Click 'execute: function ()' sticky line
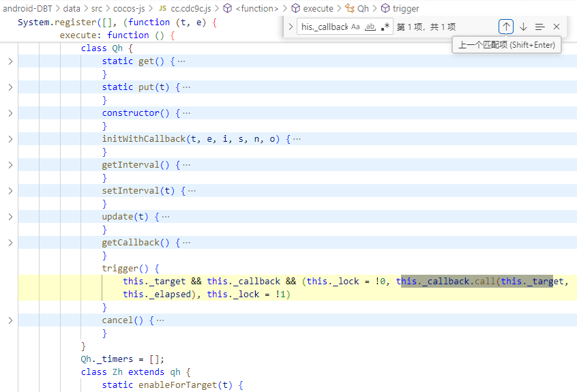577x392 pixels. 117,35
